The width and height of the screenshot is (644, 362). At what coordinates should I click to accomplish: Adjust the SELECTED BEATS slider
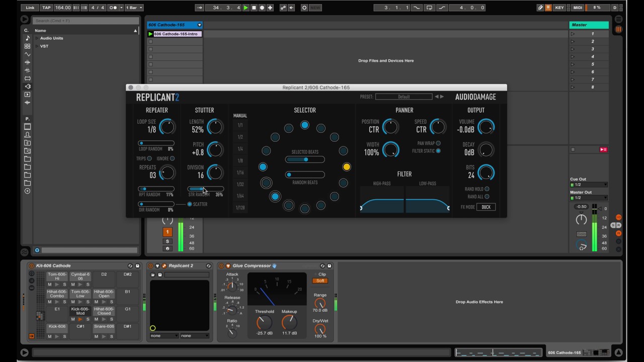point(304,159)
